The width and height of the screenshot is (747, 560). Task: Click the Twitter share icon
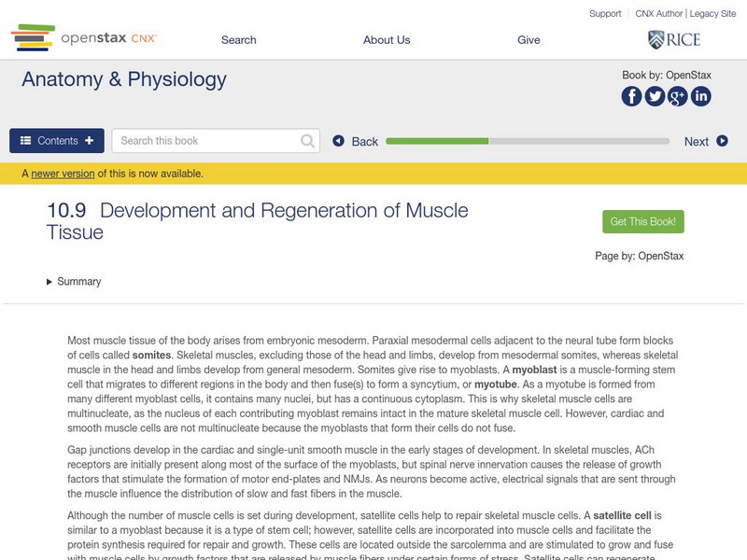click(655, 96)
